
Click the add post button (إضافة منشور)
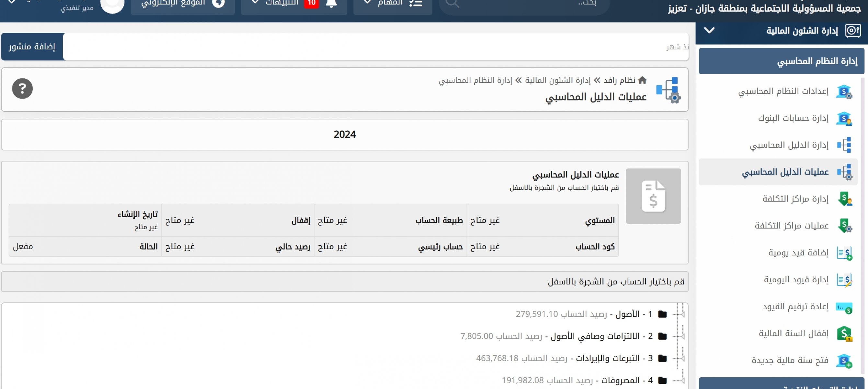click(32, 47)
